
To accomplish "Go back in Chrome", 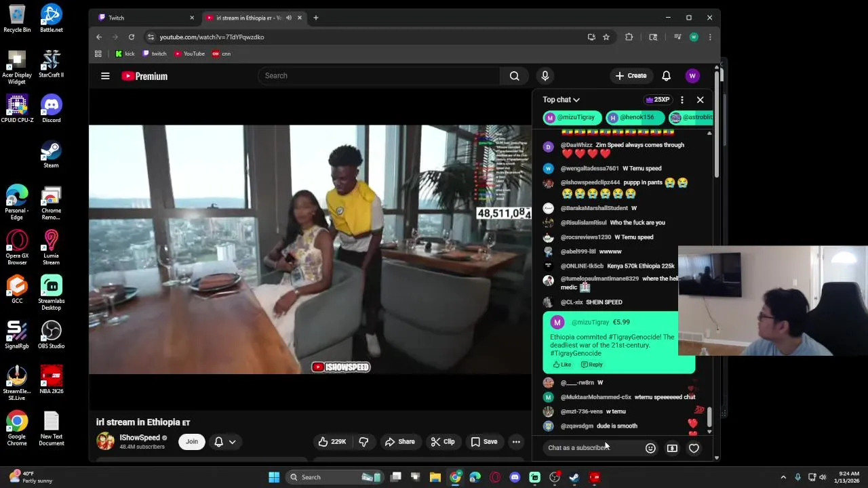I will pyautogui.click(x=99, y=37).
